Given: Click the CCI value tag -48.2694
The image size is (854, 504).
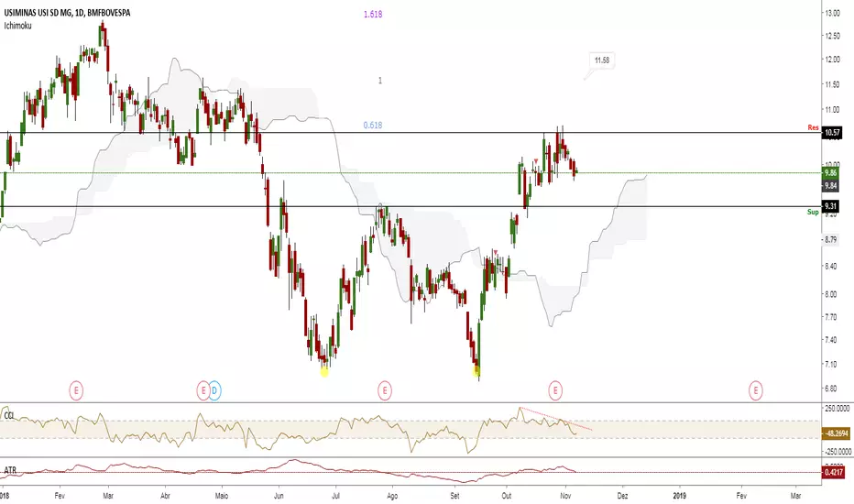Looking at the screenshot, I should (x=836, y=433).
